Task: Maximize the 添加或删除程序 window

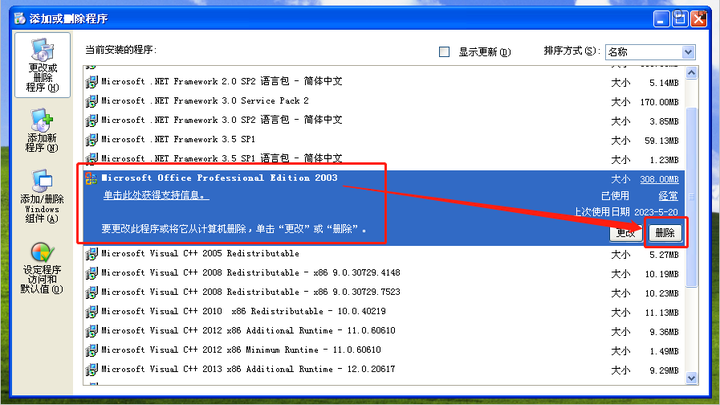Action: point(680,19)
